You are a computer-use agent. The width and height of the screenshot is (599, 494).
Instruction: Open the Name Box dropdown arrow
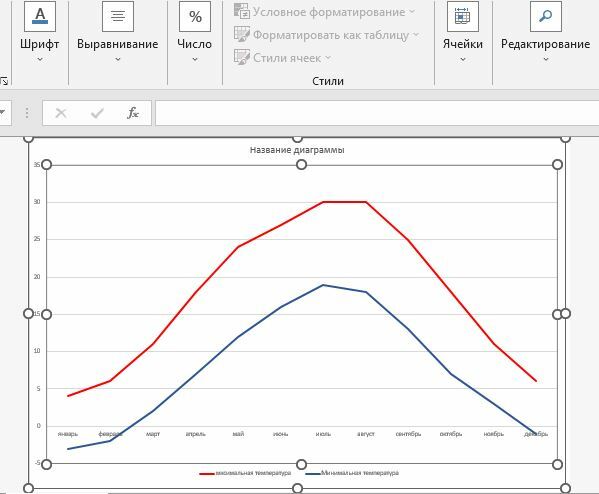[2, 112]
